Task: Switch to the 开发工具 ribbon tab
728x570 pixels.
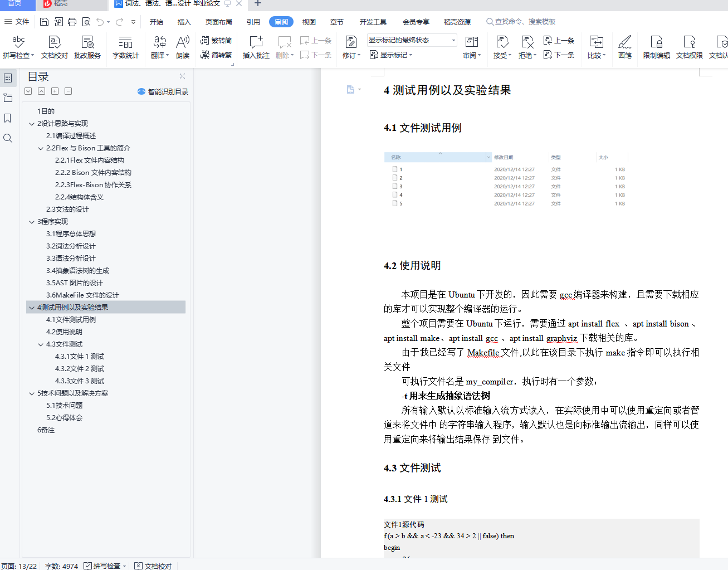Action: click(x=373, y=22)
